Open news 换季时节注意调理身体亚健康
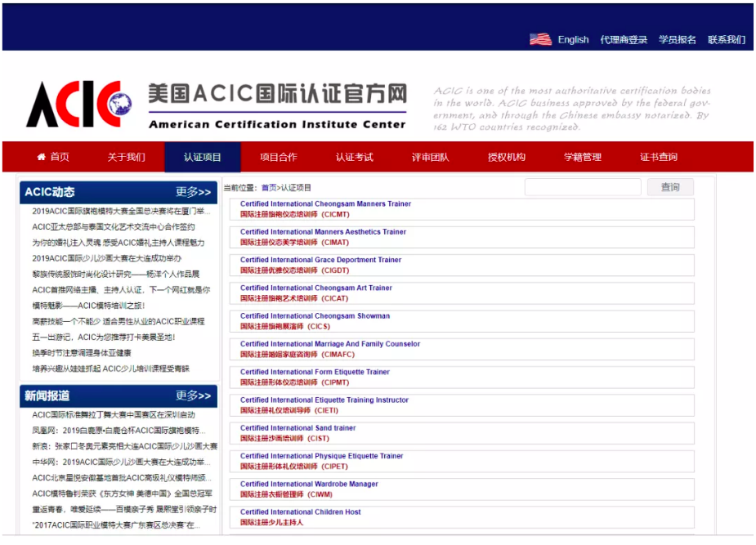Screen dimensions: 756x545 (x=82, y=353)
